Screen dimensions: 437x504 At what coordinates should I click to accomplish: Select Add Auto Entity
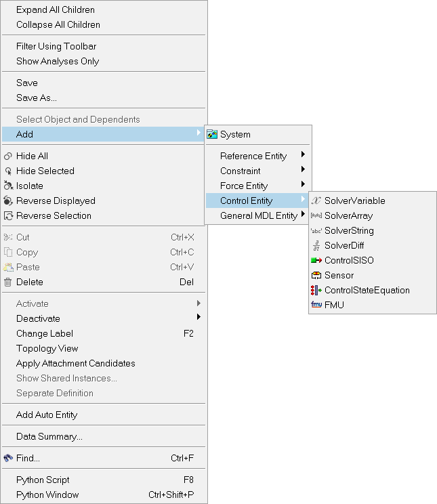click(47, 415)
